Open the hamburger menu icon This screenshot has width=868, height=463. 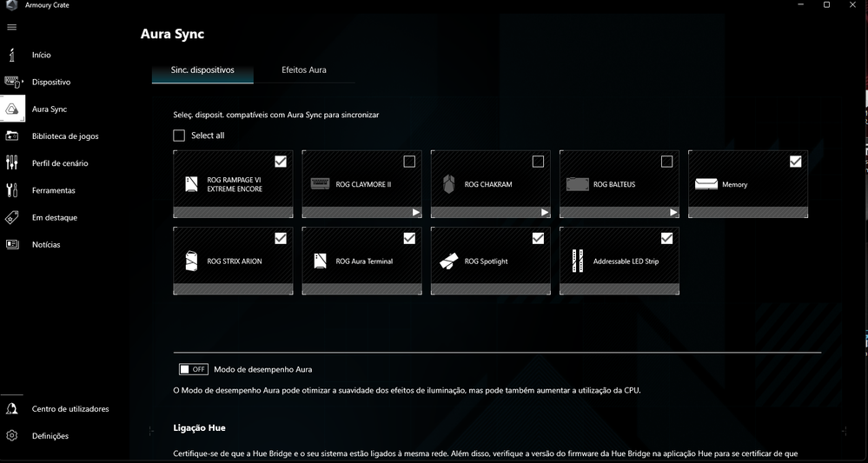11,27
